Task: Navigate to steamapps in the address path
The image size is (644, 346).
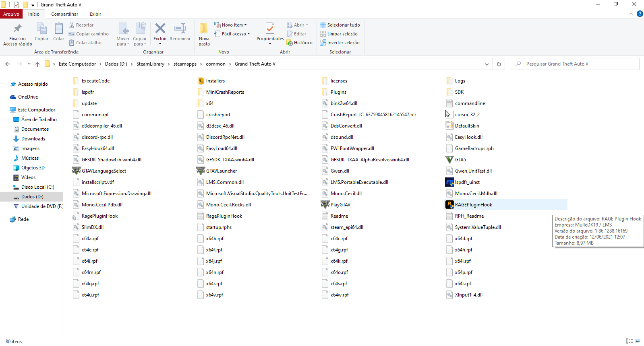Action: tap(185, 64)
